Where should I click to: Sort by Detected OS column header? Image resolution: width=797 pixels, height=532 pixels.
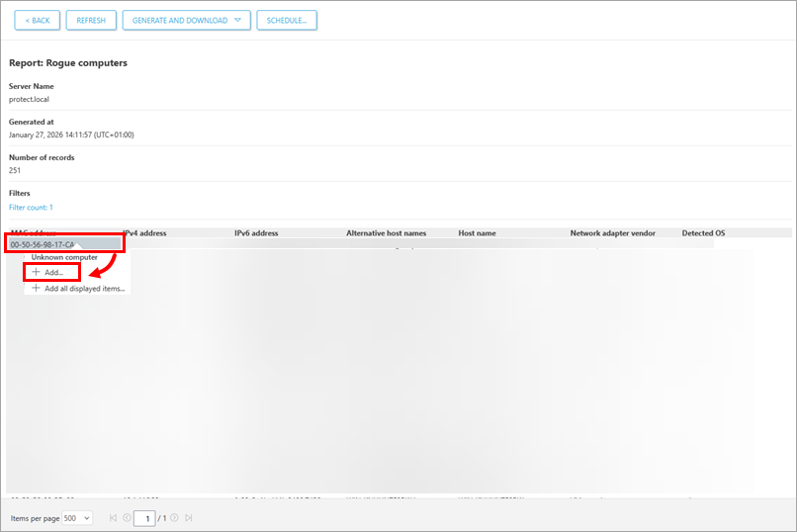[x=703, y=233]
